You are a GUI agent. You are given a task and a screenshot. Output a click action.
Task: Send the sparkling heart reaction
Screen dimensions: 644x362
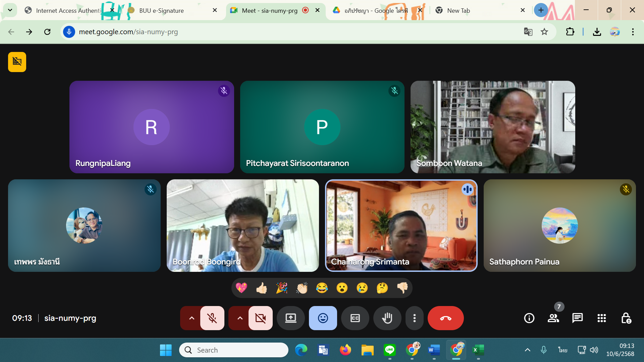coord(241,288)
